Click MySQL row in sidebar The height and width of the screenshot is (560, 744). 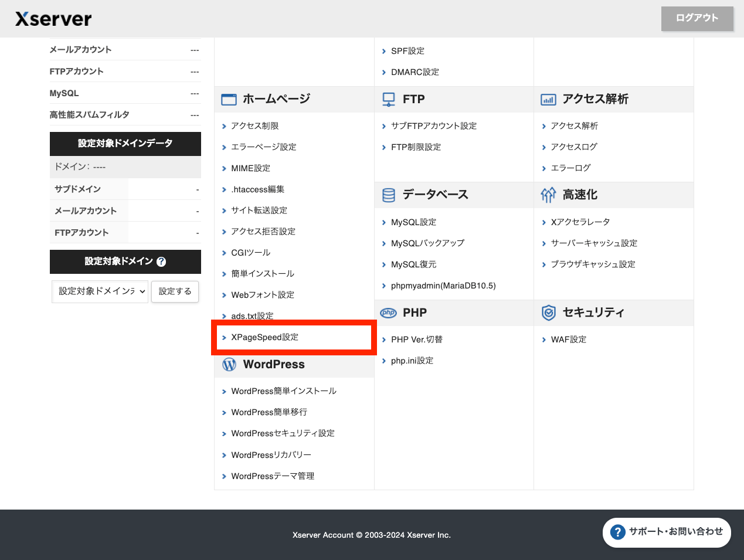125,93
